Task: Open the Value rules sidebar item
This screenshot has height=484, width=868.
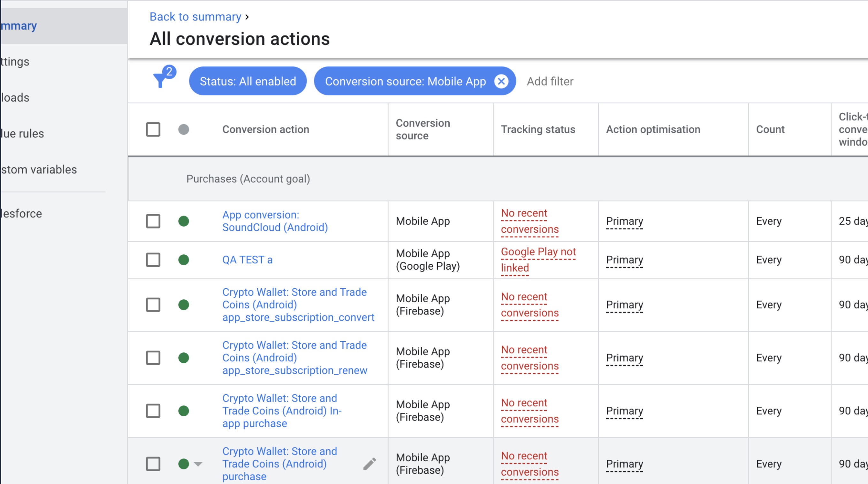Action: click(64, 134)
